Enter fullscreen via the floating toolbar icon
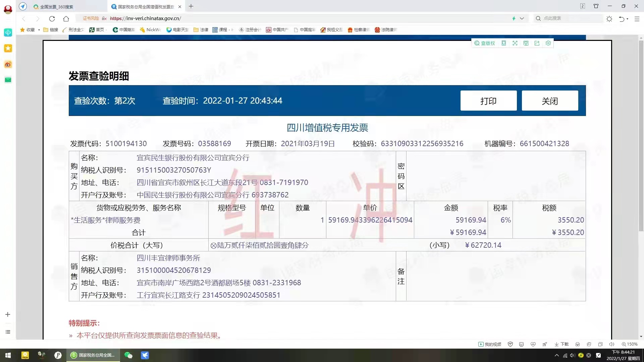The height and width of the screenshot is (362, 644). coord(515,43)
